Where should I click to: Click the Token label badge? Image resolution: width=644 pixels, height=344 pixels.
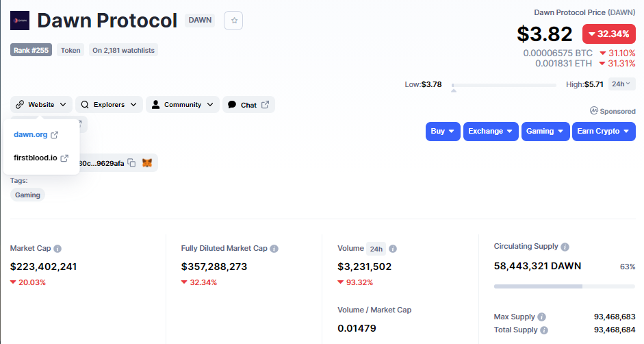coord(70,50)
